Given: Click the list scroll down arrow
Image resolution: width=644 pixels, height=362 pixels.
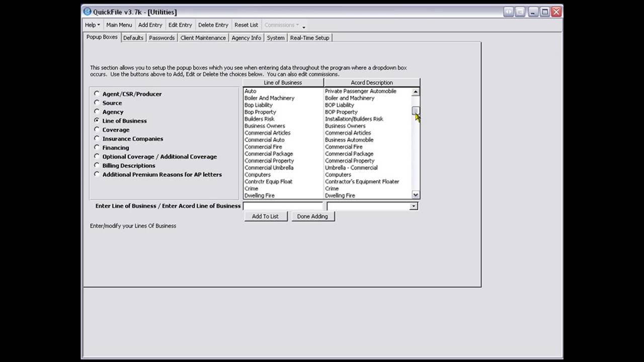Looking at the screenshot, I should pyautogui.click(x=415, y=195).
